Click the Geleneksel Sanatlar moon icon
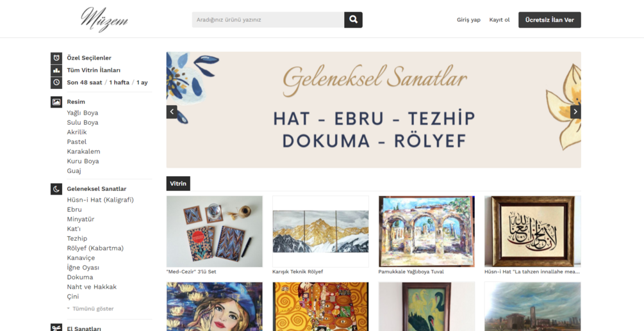Image resolution: width=644 pixels, height=331 pixels. pyautogui.click(x=56, y=189)
